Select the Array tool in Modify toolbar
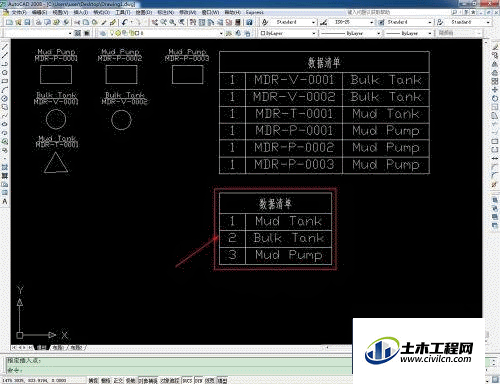500x384 pixels. pyautogui.click(x=495, y=81)
